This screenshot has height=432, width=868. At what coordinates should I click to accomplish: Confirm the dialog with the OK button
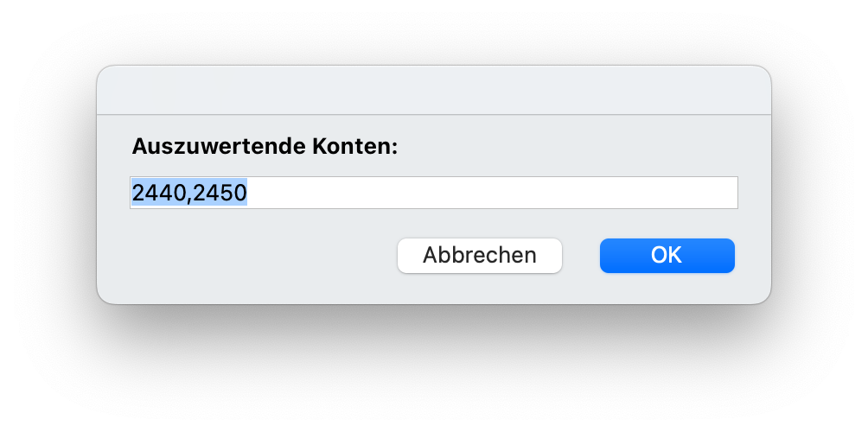[667, 256]
